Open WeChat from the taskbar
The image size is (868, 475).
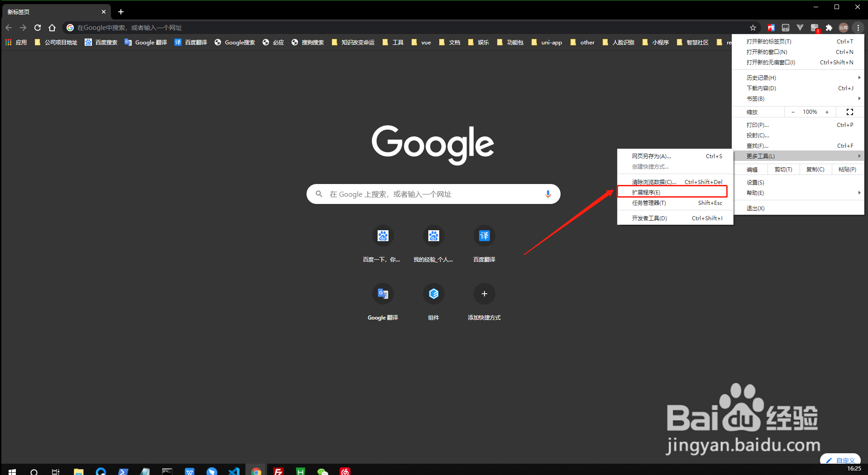point(322,471)
